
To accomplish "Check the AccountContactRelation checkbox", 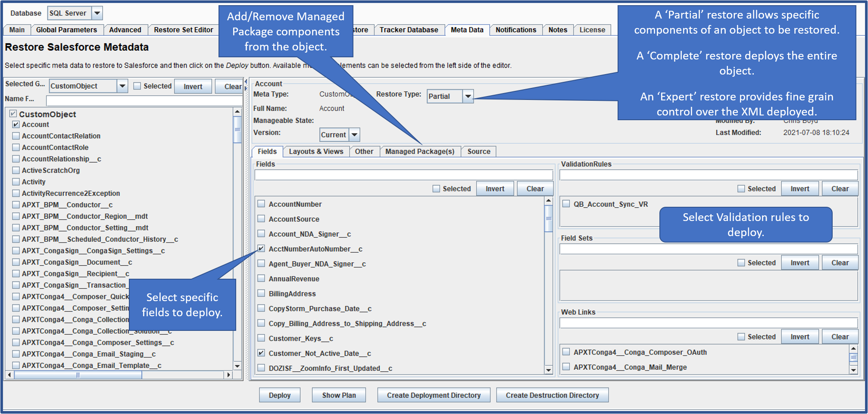I will coord(16,136).
